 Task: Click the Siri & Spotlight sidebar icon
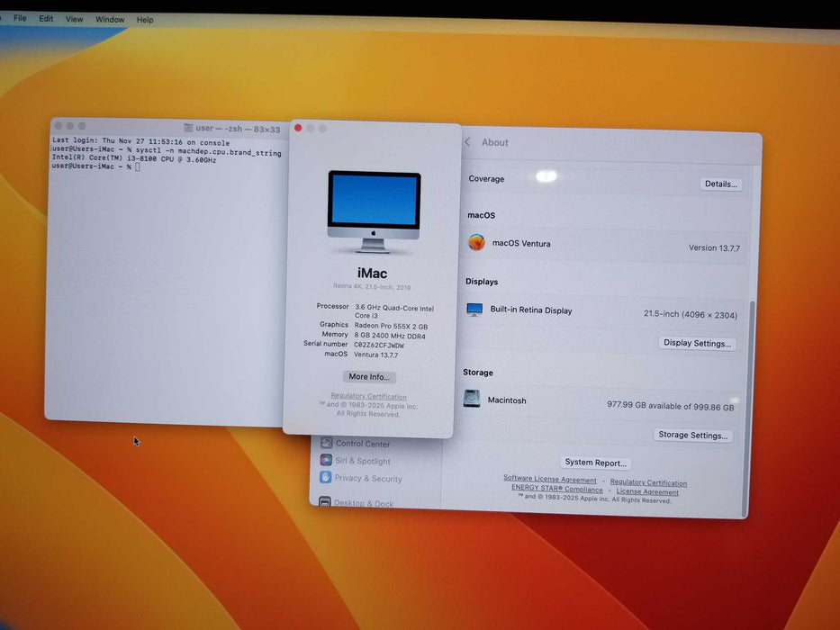coord(326,460)
